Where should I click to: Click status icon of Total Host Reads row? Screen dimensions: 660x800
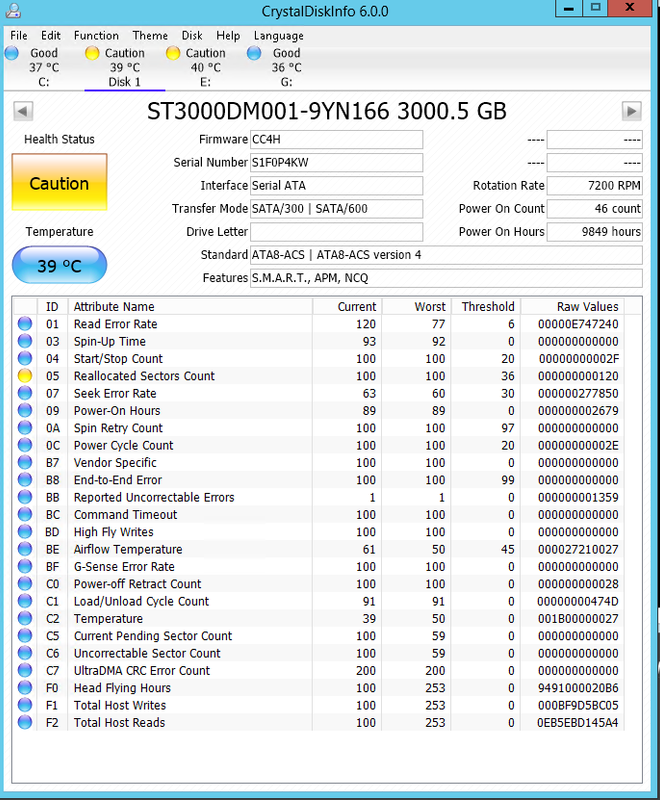24,722
